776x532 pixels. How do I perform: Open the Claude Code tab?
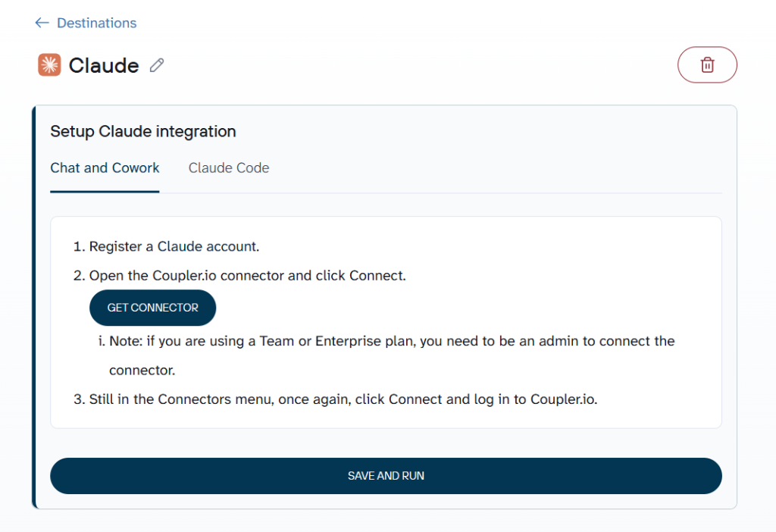pyautogui.click(x=229, y=167)
